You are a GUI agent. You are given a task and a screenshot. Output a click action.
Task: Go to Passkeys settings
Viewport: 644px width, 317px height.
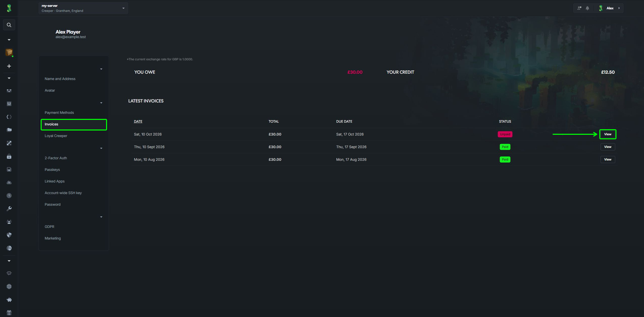click(52, 170)
